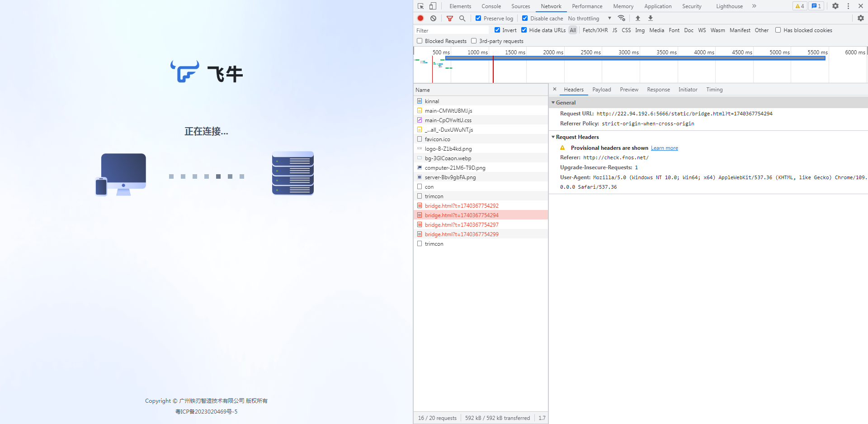Switch to the Elements tab
Viewport: 868px width, 424px height.
click(460, 6)
